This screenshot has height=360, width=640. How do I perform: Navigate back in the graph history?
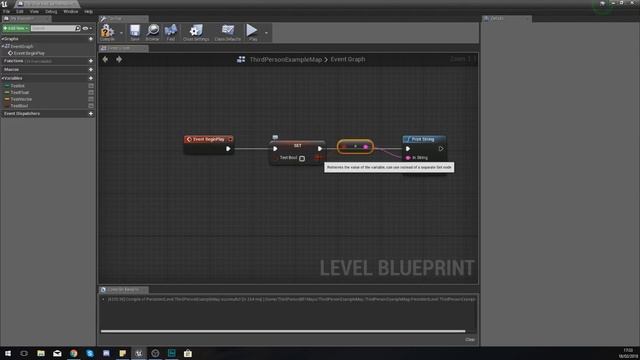pyautogui.click(x=105, y=59)
